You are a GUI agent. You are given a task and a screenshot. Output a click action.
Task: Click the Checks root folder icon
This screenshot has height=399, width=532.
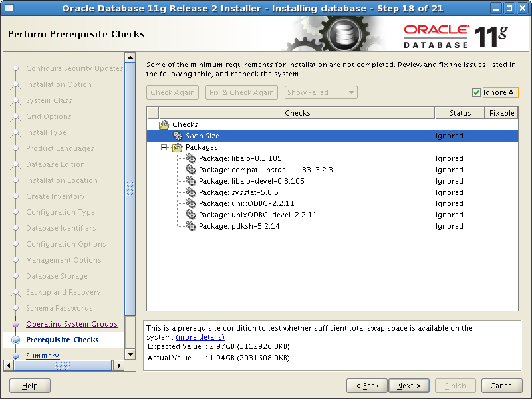[164, 124]
